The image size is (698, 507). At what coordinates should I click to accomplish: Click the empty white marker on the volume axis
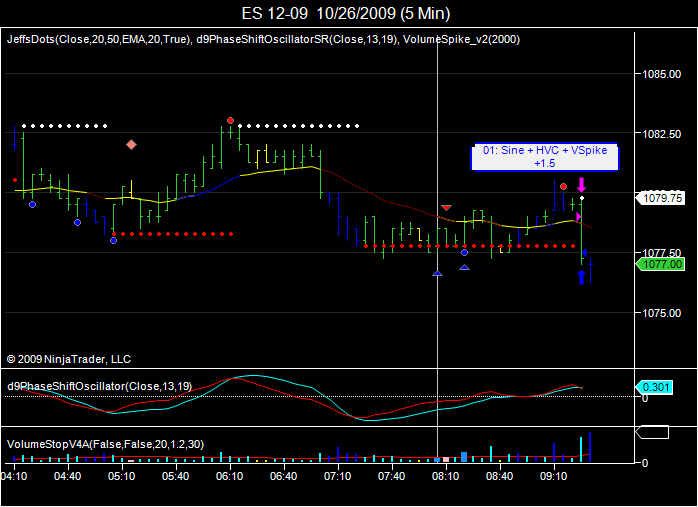[652, 432]
